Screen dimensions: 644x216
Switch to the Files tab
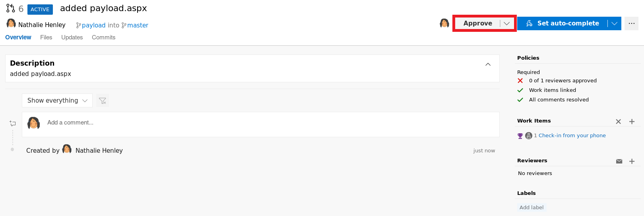pos(46,37)
